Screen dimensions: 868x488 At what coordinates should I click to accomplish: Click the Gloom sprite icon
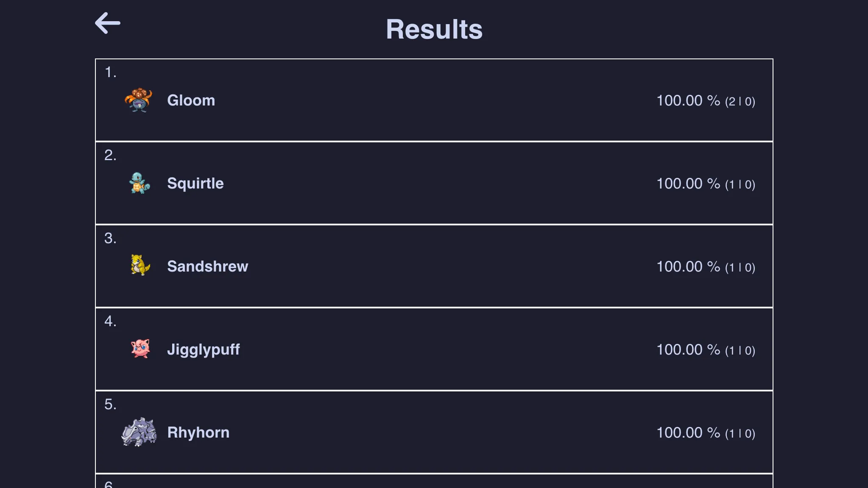point(138,100)
